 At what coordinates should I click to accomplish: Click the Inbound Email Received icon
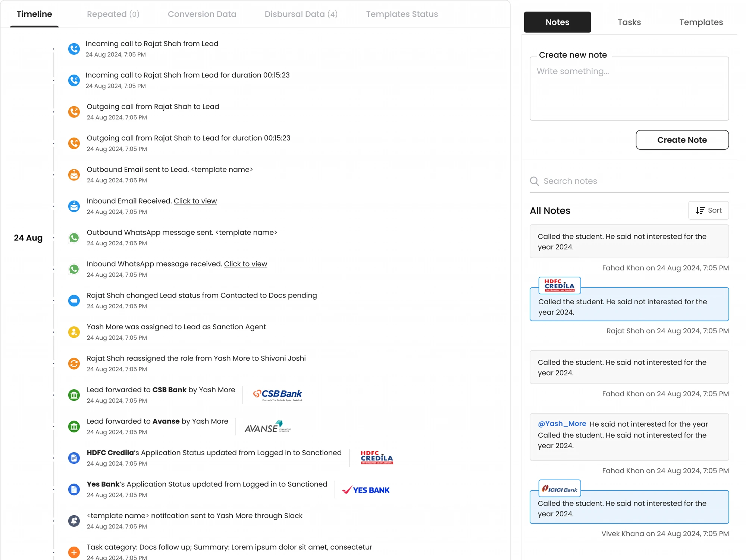coord(74,206)
